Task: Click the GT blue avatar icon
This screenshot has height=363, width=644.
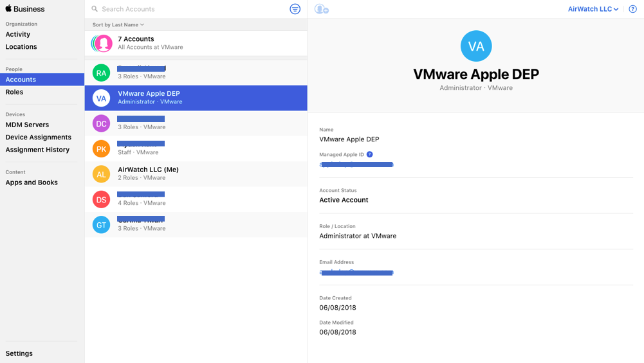Action: 101,224
